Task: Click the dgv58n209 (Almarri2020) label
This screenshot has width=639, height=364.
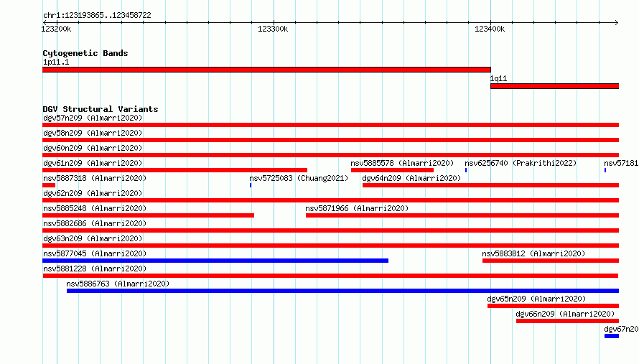Action: pyautogui.click(x=93, y=133)
